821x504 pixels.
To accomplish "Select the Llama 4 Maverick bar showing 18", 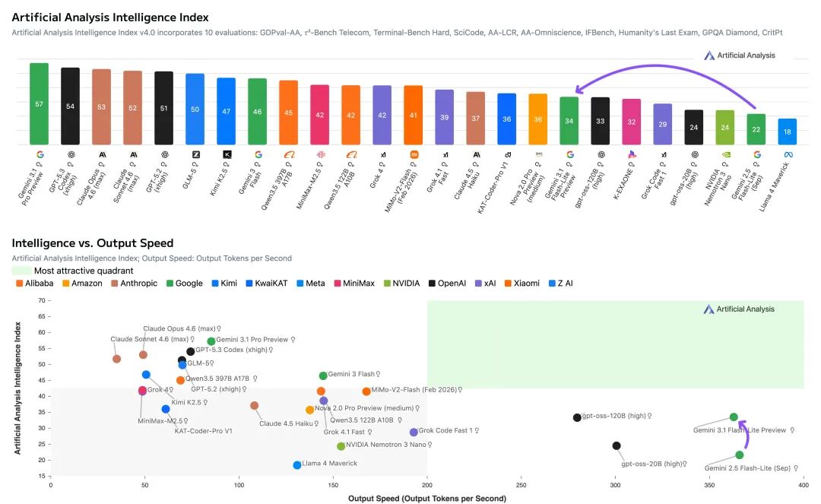I will [788, 132].
